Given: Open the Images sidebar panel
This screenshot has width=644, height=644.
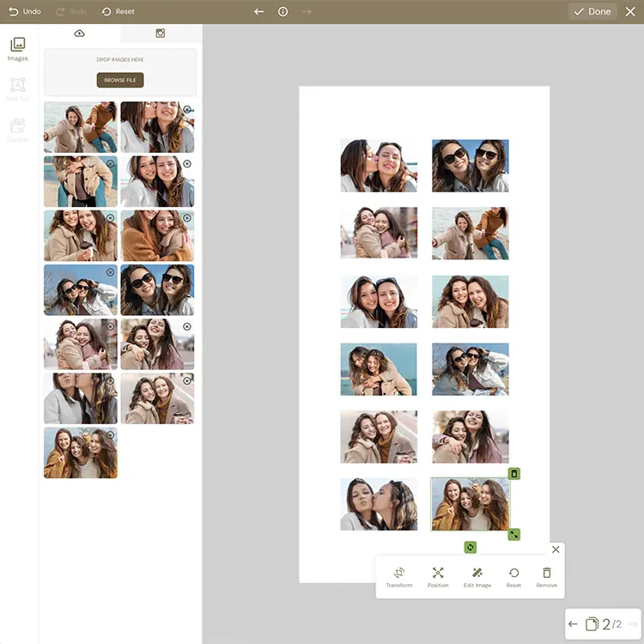Looking at the screenshot, I should pos(18,49).
